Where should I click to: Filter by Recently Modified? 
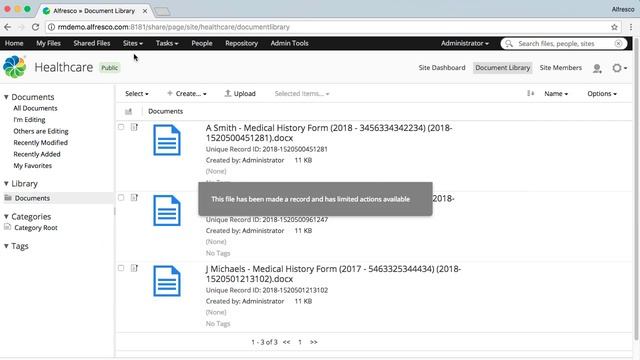click(40, 142)
